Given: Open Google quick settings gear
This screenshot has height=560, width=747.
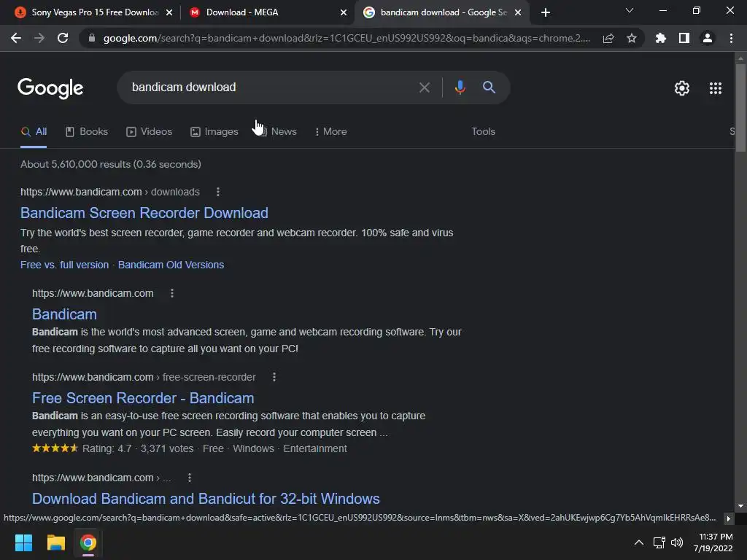Looking at the screenshot, I should [682, 88].
